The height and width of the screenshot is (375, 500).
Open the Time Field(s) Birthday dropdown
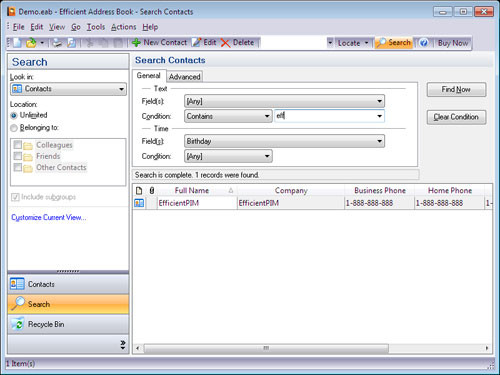coord(284,141)
